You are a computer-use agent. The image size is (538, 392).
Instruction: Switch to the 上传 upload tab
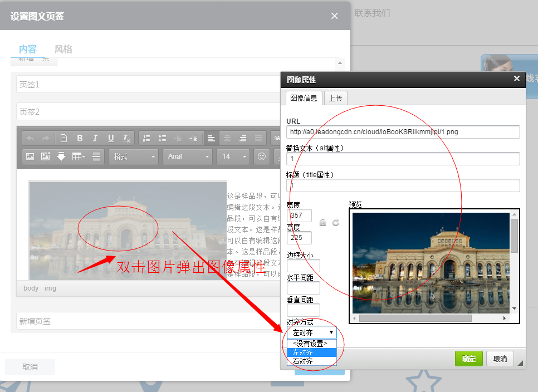pyautogui.click(x=335, y=97)
